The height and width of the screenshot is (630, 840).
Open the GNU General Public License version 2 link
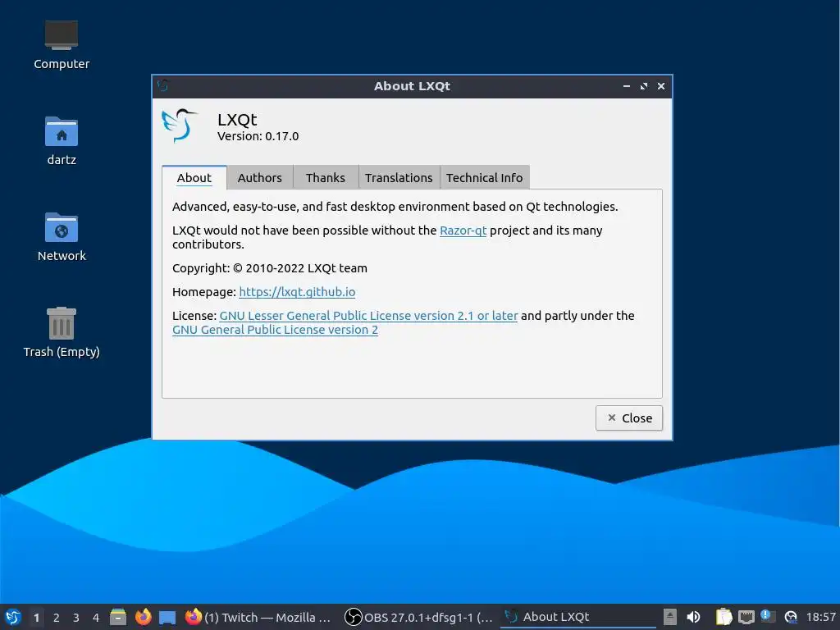pos(276,330)
